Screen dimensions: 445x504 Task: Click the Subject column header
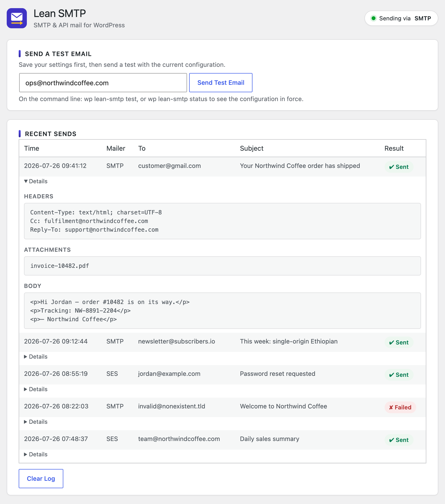pos(252,148)
